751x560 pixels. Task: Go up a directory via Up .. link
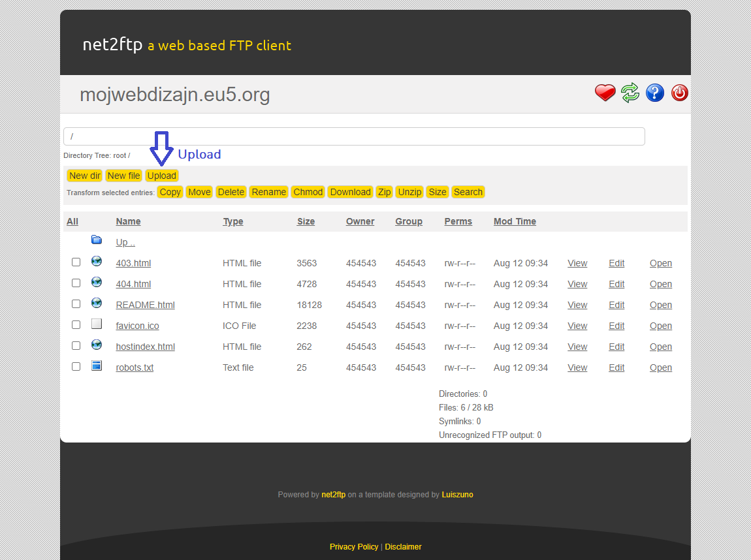125,242
